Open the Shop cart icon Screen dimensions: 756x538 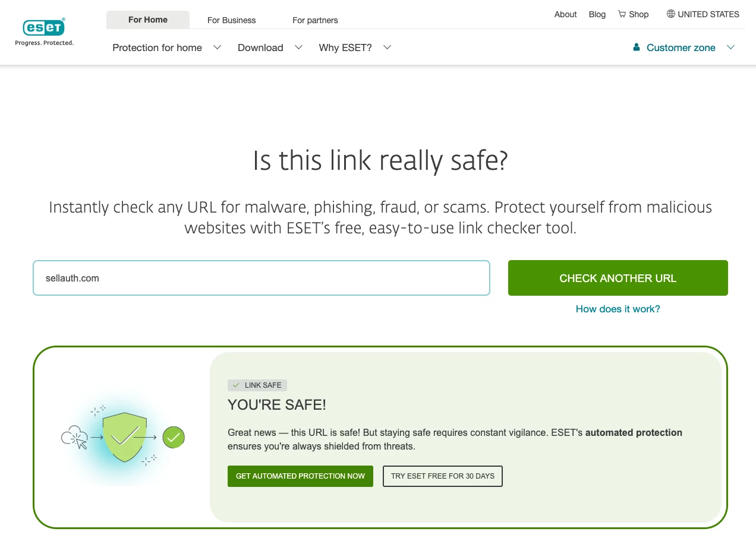622,14
